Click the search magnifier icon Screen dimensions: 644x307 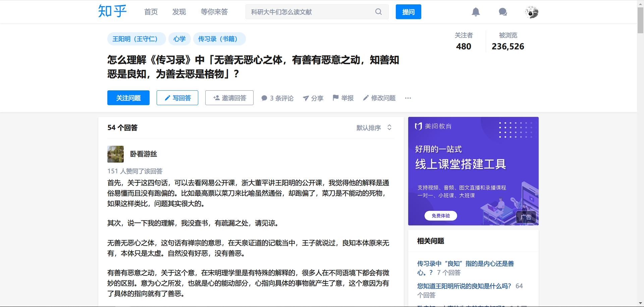pyautogui.click(x=378, y=12)
